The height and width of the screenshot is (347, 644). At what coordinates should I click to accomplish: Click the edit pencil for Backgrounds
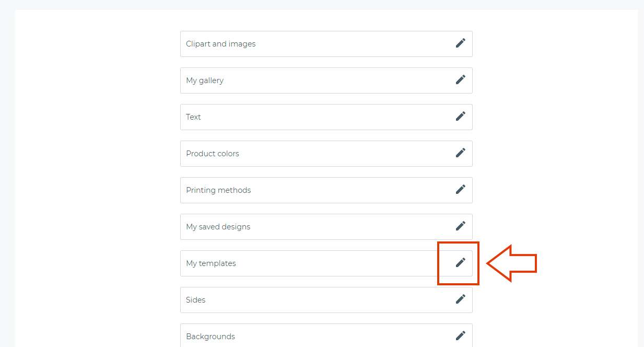(x=461, y=336)
